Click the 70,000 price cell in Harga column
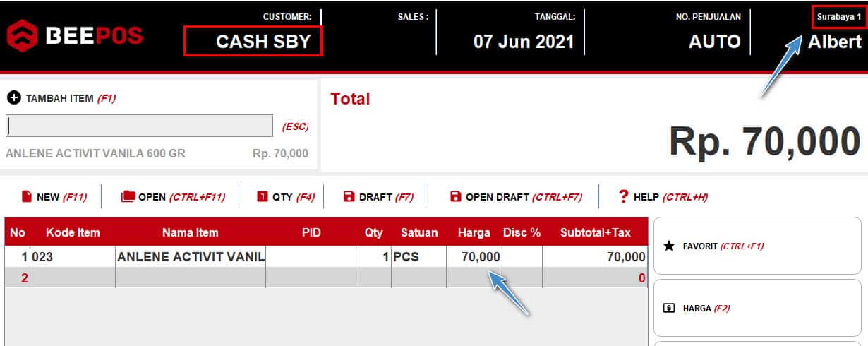The width and height of the screenshot is (868, 346). (x=474, y=257)
